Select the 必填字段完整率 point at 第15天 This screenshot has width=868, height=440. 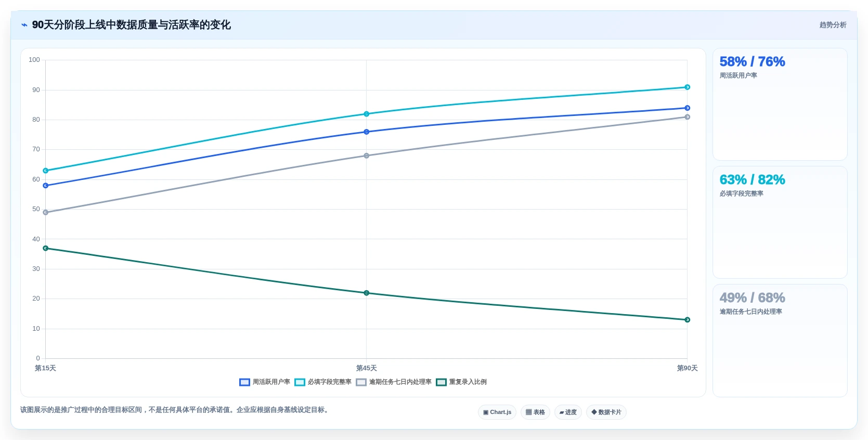click(x=46, y=171)
